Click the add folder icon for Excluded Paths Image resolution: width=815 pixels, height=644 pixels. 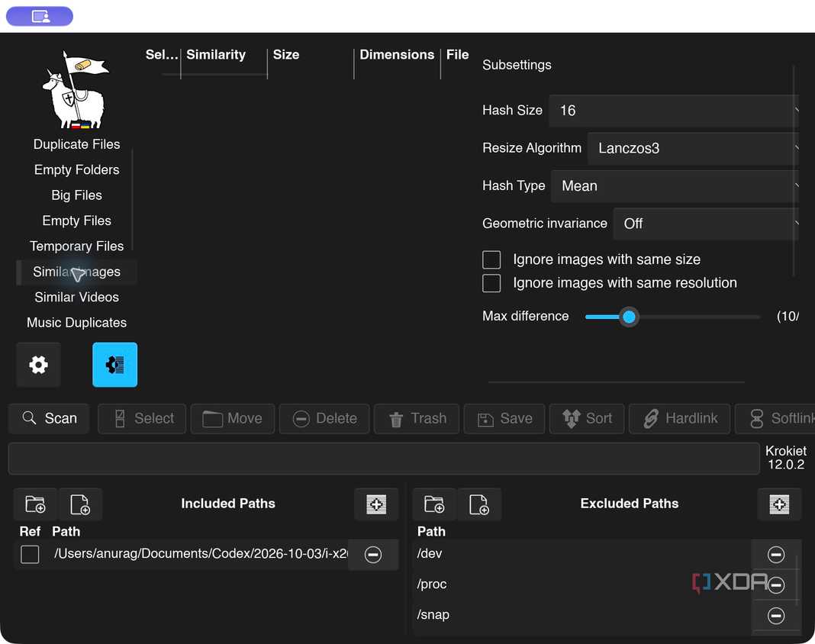click(434, 504)
